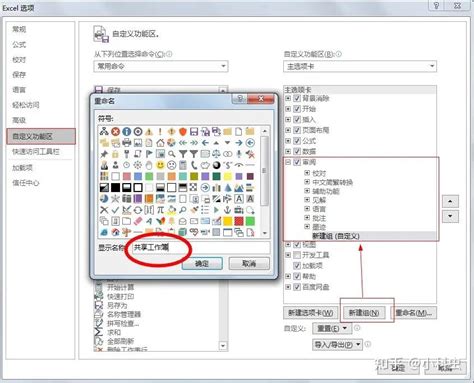Image resolution: width=474 pixels, height=383 pixels.
Task: Switch to the 高级 options category
Action: (19, 120)
